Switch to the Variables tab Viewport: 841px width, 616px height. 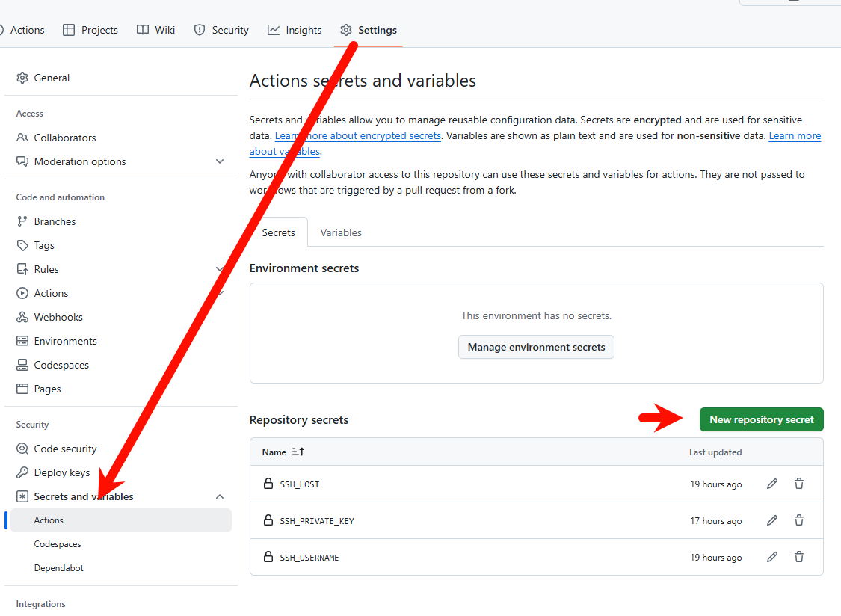[x=341, y=232]
